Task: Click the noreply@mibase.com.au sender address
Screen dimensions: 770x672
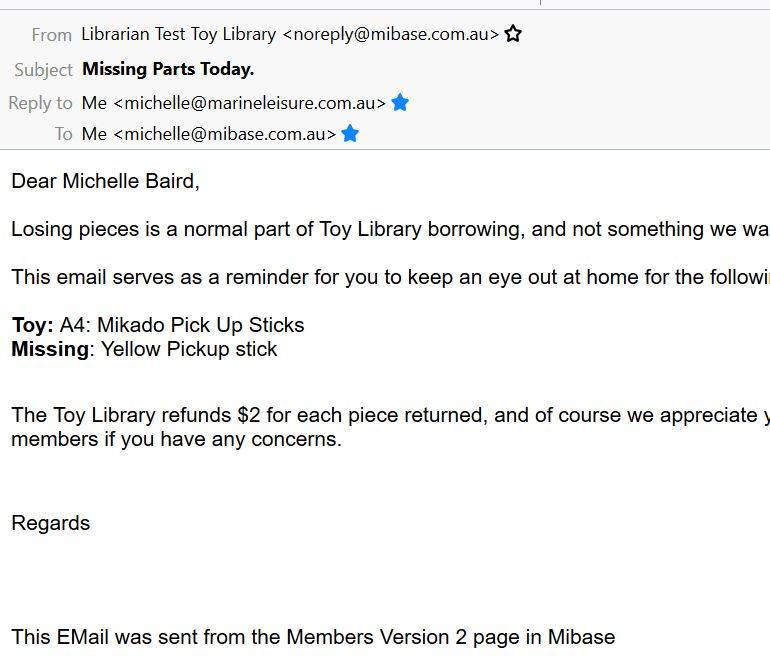Action: tap(391, 34)
